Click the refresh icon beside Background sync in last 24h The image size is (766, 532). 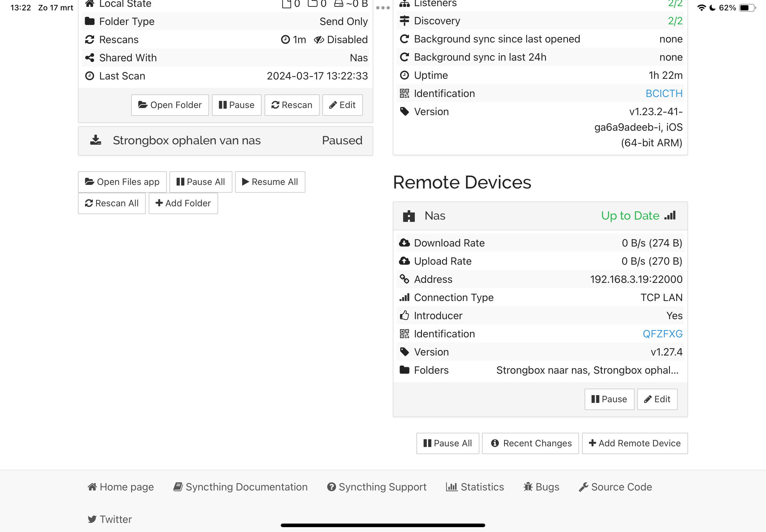click(404, 57)
